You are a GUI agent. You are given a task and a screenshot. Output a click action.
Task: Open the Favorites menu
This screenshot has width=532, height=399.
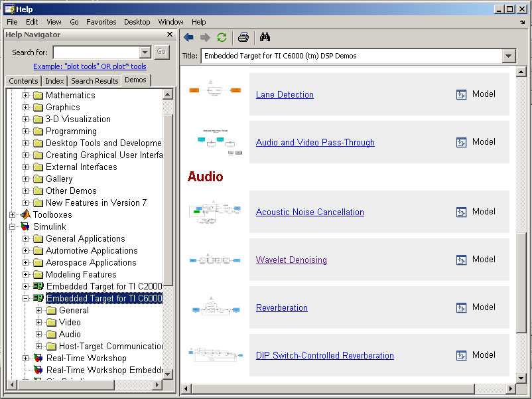101,22
